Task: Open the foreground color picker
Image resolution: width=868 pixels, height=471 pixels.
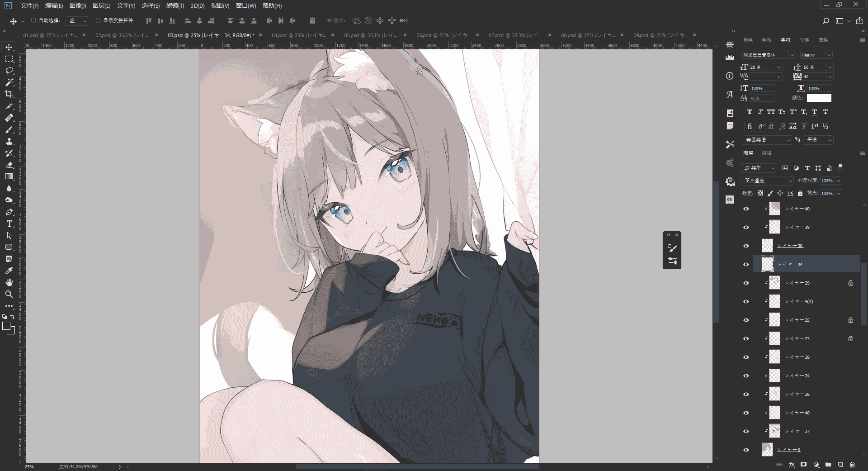Action: [6, 326]
